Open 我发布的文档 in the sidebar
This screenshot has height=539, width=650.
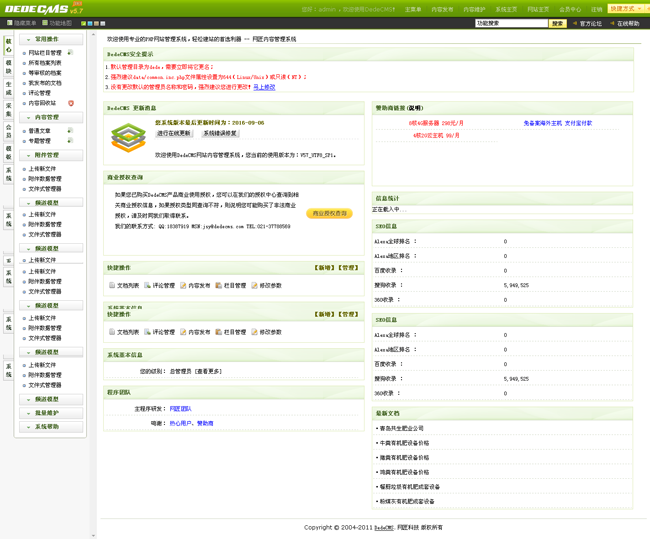click(x=45, y=83)
